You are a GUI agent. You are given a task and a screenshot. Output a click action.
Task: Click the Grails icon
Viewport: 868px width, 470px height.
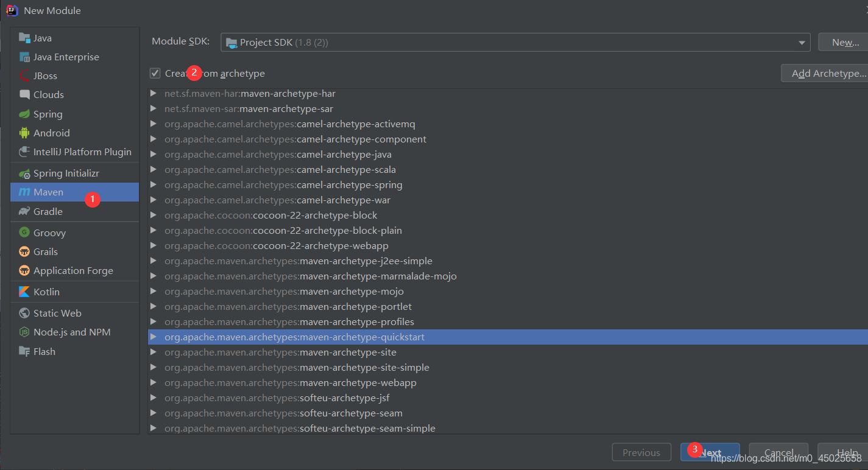point(24,251)
